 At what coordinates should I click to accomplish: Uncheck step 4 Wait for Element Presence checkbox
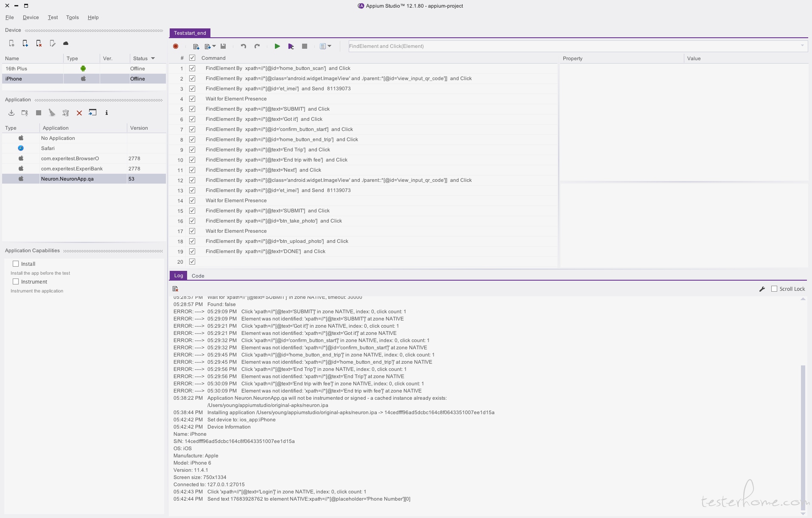pyautogui.click(x=192, y=99)
